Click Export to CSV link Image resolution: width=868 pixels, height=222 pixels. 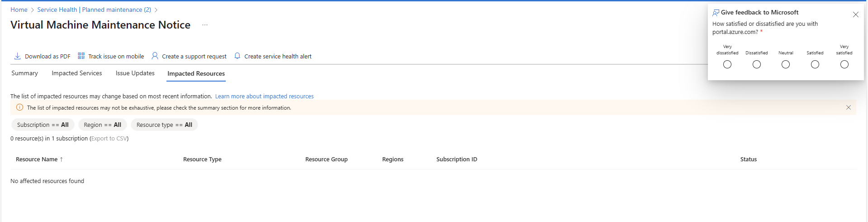pyautogui.click(x=109, y=138)
